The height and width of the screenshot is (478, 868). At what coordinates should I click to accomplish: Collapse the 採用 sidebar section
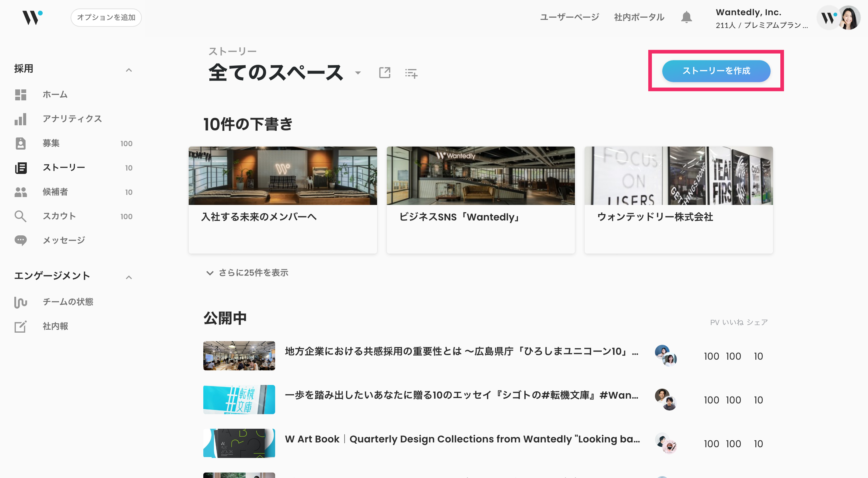point(129,70)
